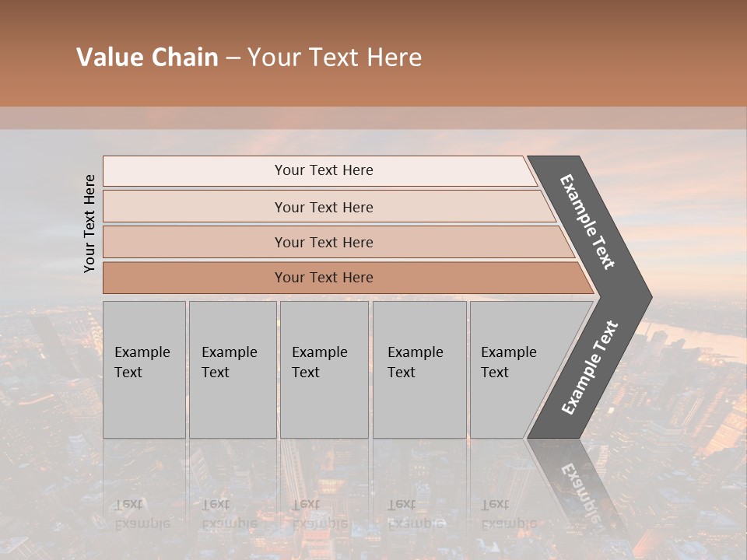Select the first gray Example Text box

coord(144,369)
